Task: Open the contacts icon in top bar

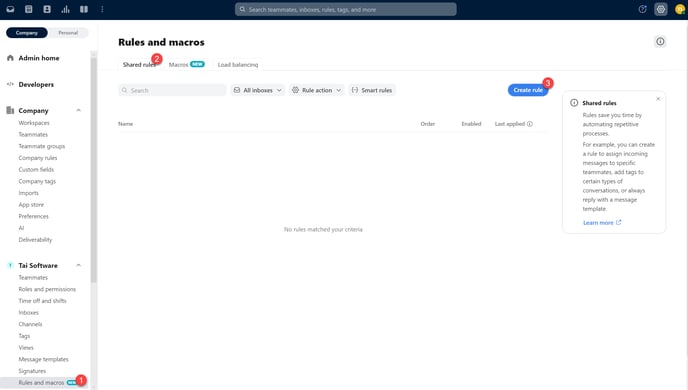Action: (47, 9)
